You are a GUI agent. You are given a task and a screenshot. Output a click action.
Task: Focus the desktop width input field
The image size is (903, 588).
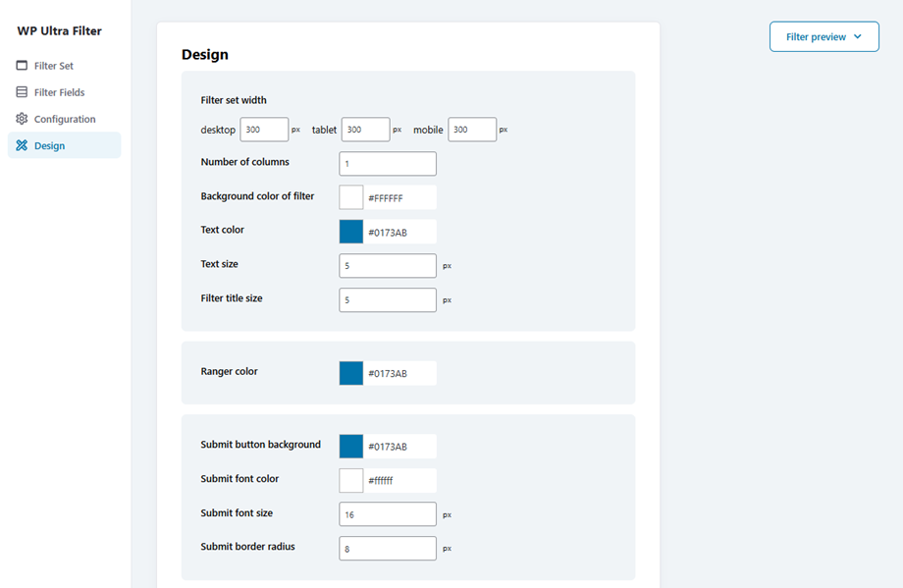(264, 130)
